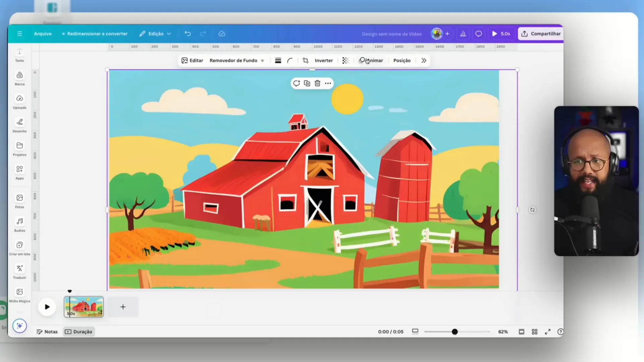Adjust the zoom slider handle

(x=454, y=331)
